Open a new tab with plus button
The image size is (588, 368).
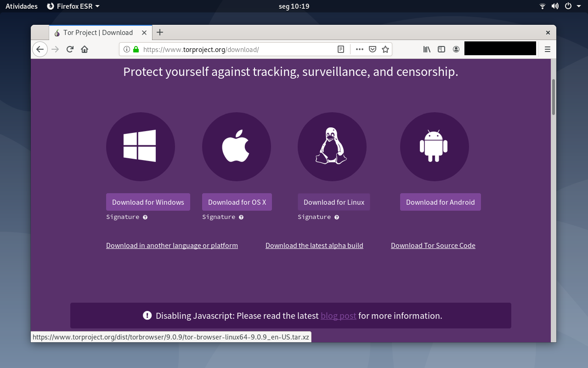[x=160, y=32]
